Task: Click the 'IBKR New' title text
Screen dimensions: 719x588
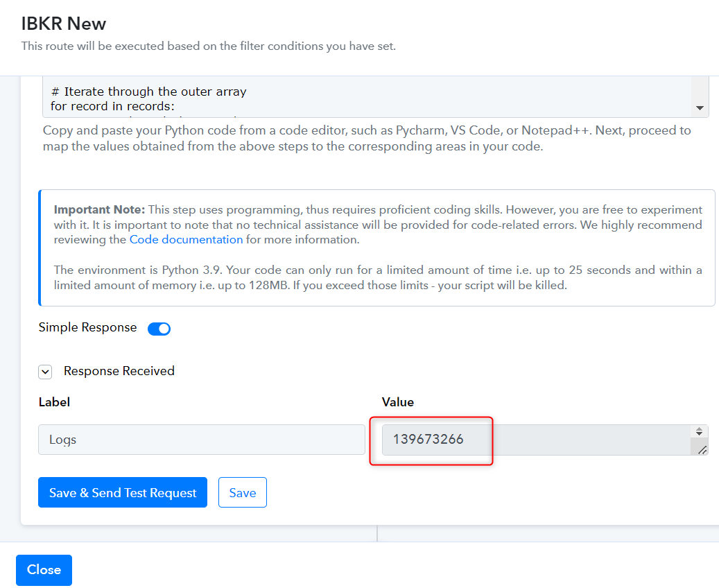Action: [64, 24]
